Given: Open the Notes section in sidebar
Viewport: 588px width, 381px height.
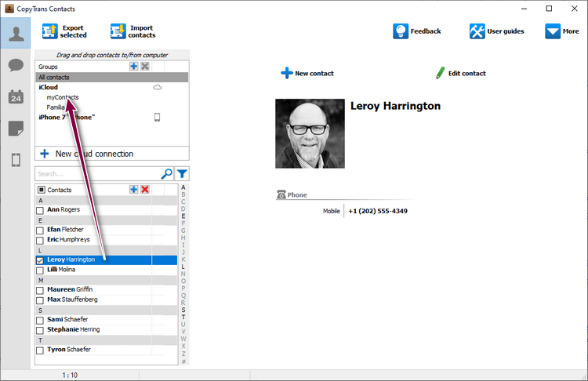Looking at the screenshot, I should coord(16,129).
